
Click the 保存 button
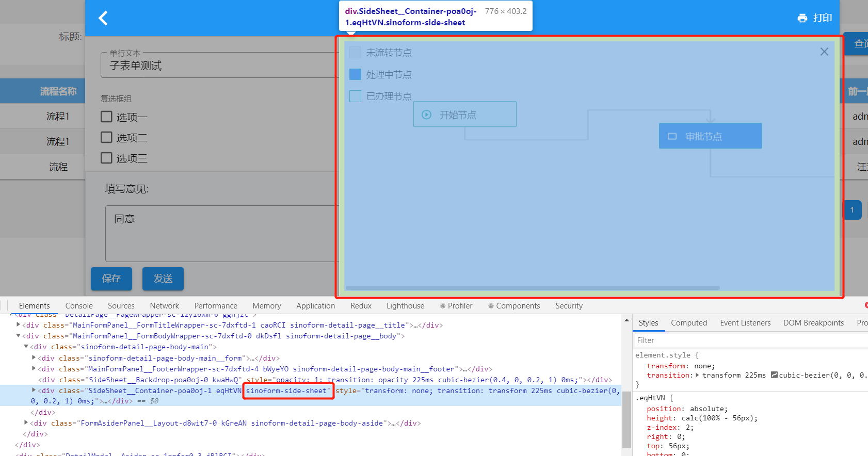tap(111, 279)
